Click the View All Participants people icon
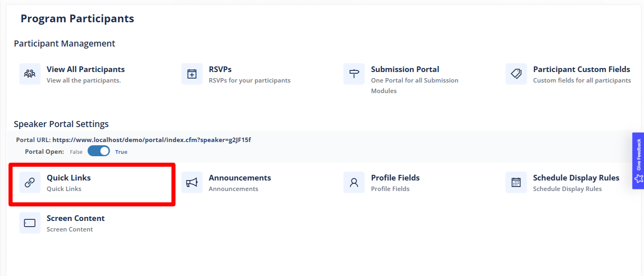 (x=30, y=74)
